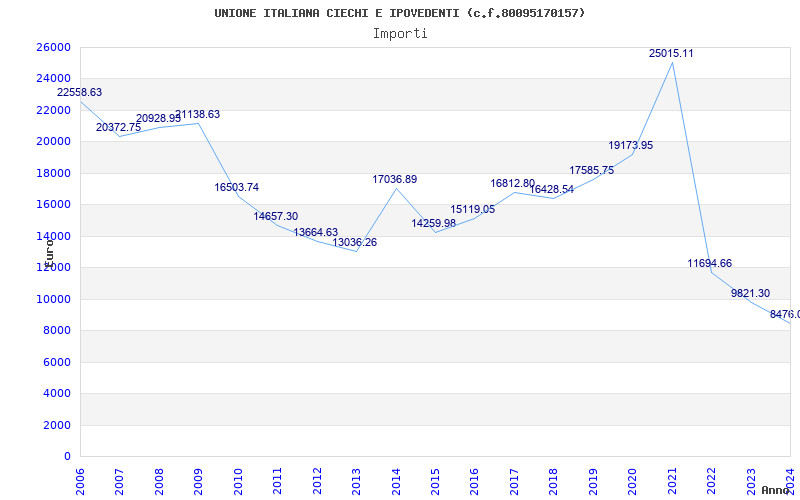Click the y-axis tick 8000
The width and height of the screenshot is (800, 500).
57,331
